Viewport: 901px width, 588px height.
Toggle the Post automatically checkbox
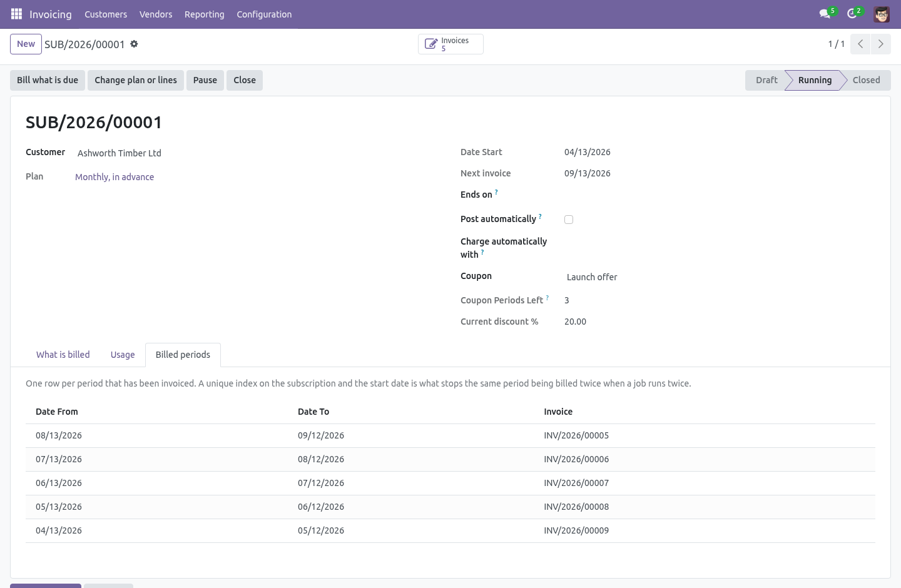(569, 220)
